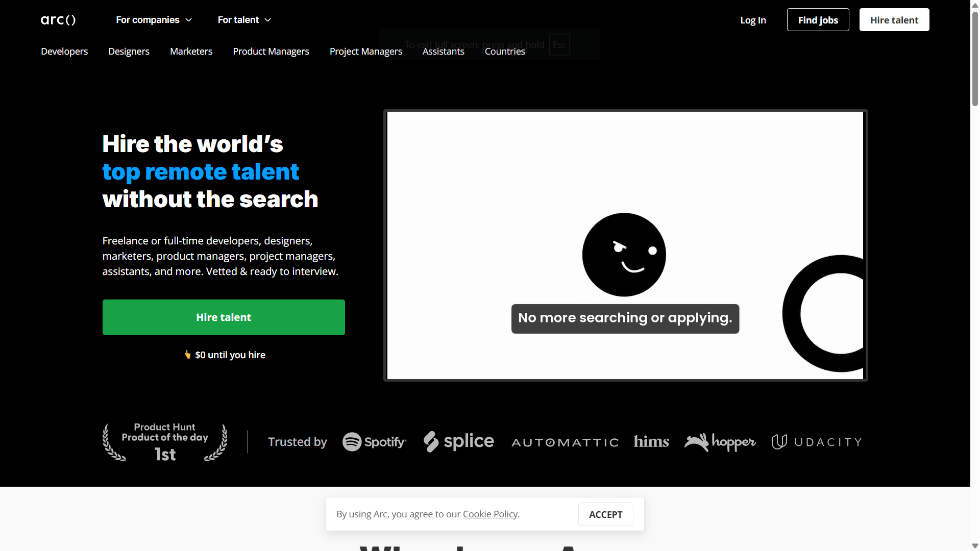The height and width of the screenshot is (551, 980).
Task: Click the Udacity logo
Action: (x=816, y=442)
